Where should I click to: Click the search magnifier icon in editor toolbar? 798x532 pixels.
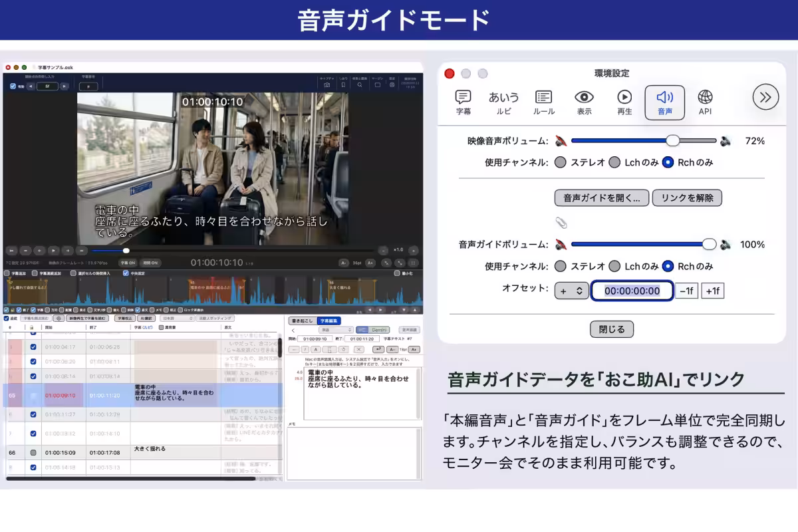(x=360, y=85)
